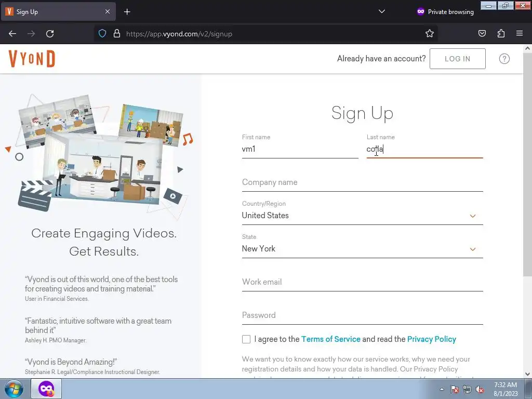
Task: Select the Sign Up browser tab
Action: point(58,11)
